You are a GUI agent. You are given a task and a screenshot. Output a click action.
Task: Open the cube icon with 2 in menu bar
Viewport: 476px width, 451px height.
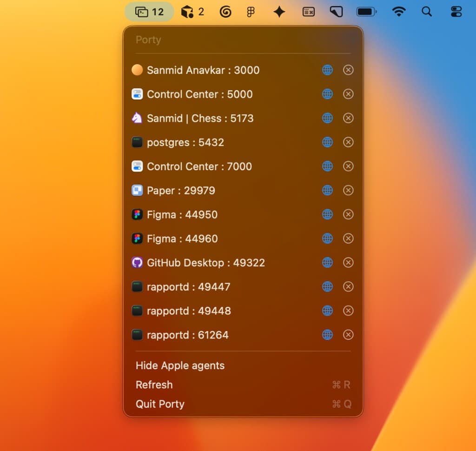coord(192,12)
